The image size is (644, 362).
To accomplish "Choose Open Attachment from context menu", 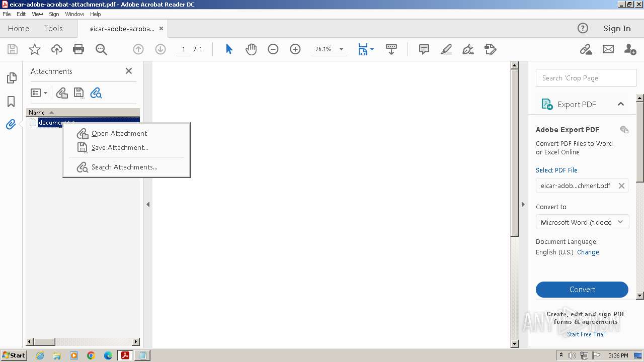I will tap(119, 133).
